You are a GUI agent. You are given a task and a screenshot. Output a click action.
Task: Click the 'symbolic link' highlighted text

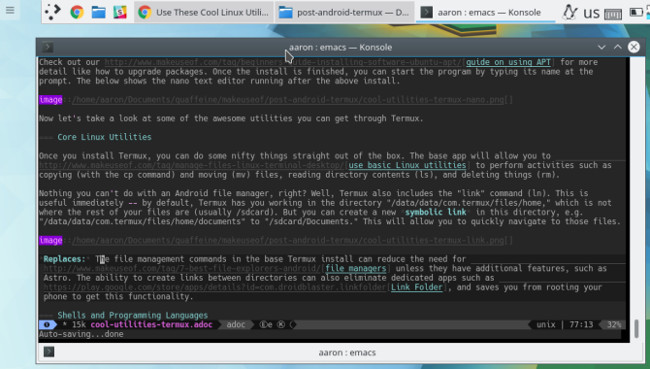(x=435, y=212)
